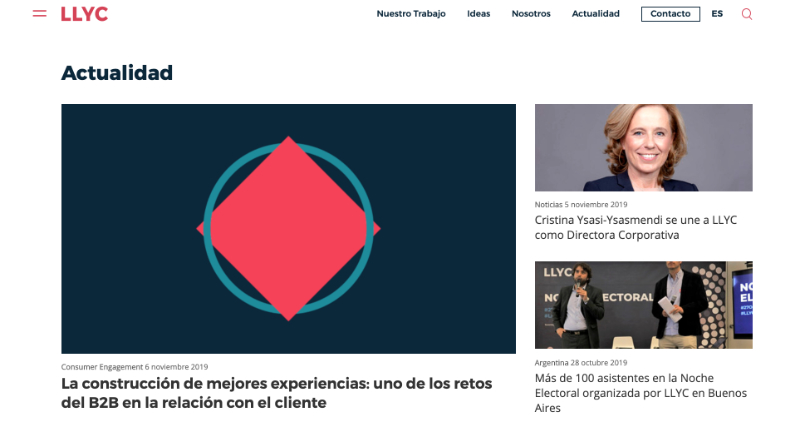Open the Noche Electoral Buenos Aires headline
This screenshot has height=422, width=800.
641,392
